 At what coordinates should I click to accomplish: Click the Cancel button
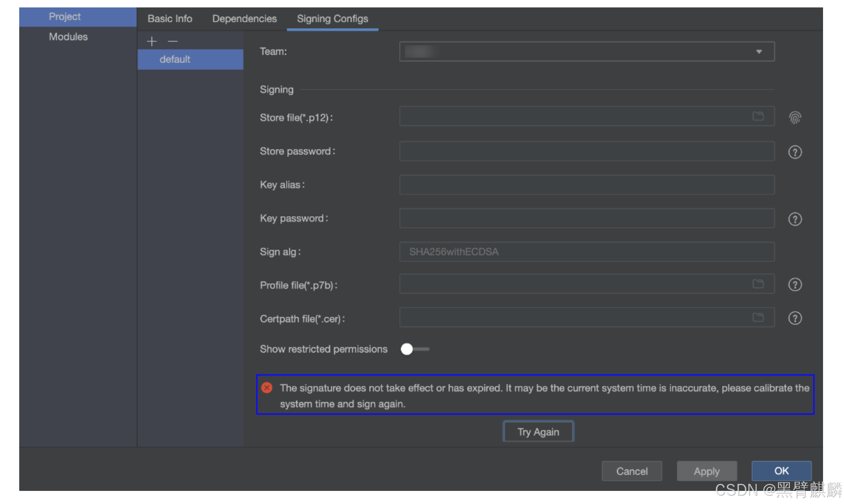click(631, 471)
